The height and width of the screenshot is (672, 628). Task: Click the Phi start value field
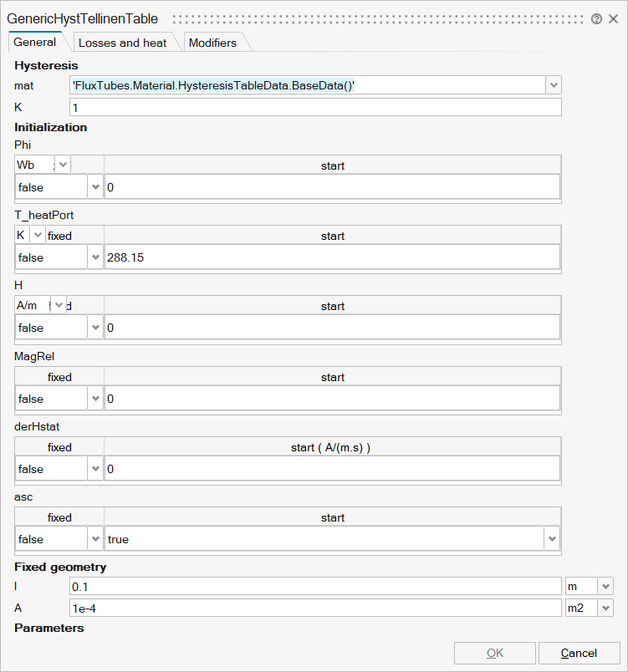(x=332, y=188)
